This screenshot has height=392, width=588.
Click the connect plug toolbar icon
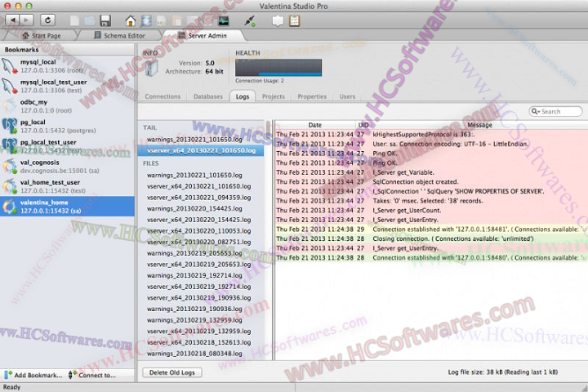tap(250, 20)
